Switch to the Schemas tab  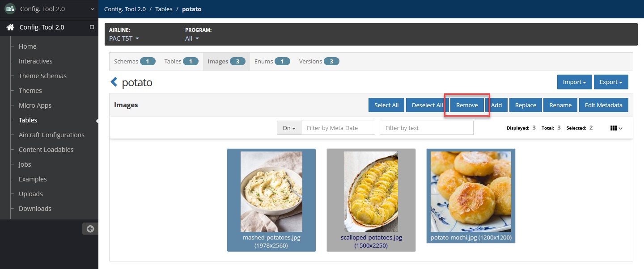pos(135,61)
